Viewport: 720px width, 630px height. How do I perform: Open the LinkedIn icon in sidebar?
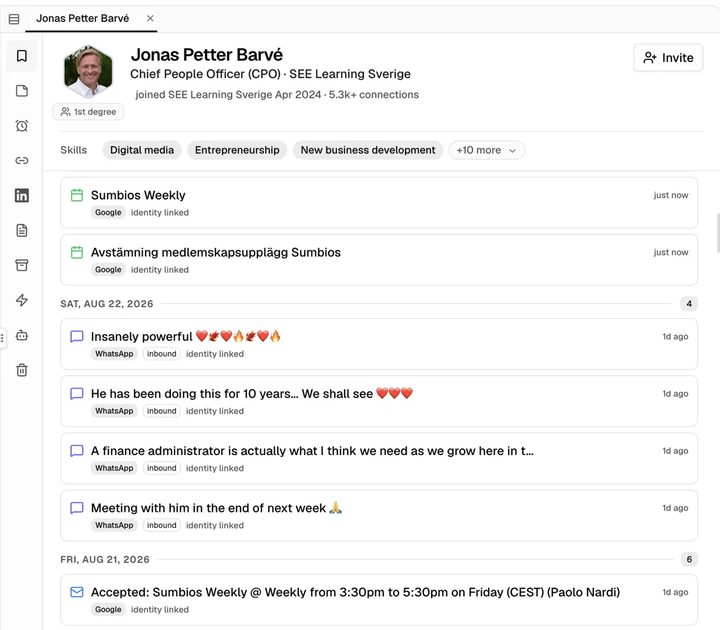click(22, 196)
